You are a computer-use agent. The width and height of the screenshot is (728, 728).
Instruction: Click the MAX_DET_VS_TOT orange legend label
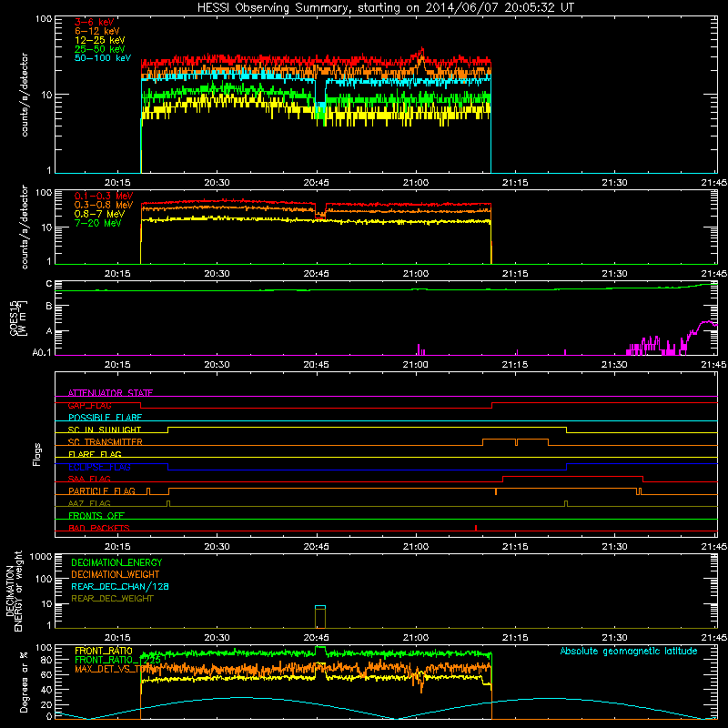coord(110,669)
